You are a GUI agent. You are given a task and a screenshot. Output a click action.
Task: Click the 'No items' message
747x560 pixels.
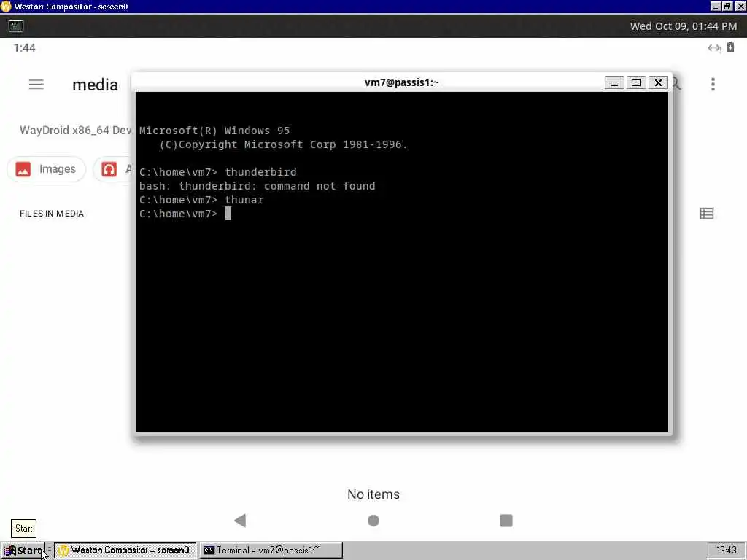coord(373,494)
